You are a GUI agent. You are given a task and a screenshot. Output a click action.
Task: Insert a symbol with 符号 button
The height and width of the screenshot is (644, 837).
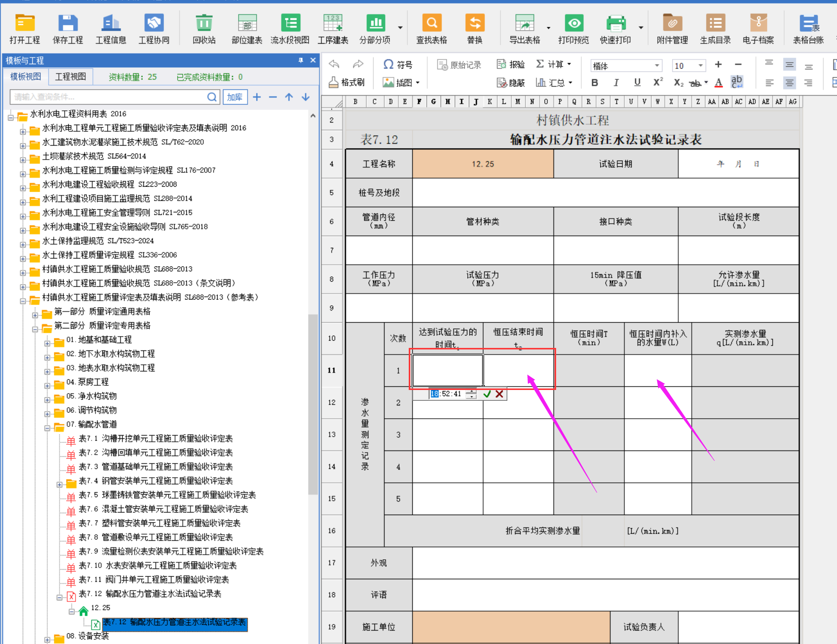click(x=398, y=65)
